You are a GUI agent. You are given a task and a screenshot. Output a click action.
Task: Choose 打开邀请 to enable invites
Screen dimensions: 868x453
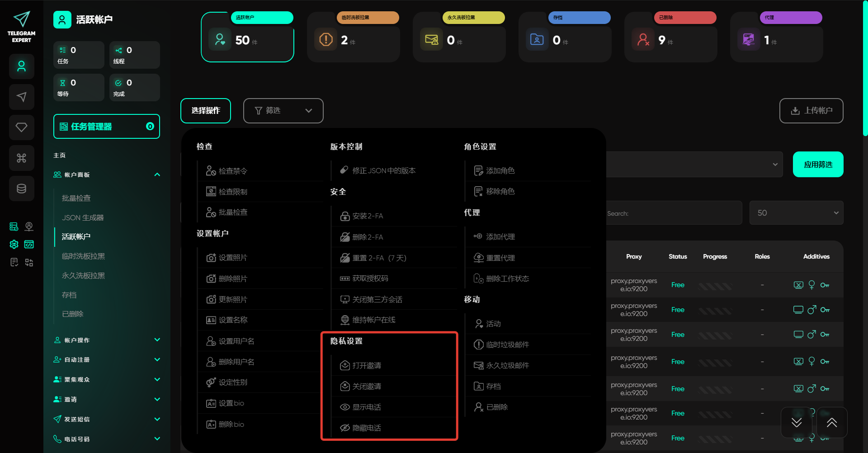point(366,365)
